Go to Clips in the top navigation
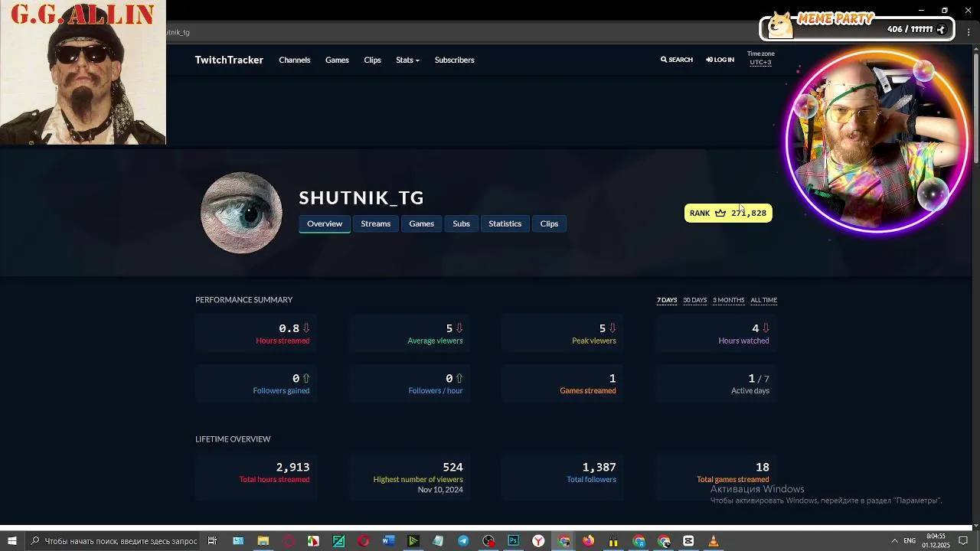This screenshot has height=551, width=980. point(372,60)
